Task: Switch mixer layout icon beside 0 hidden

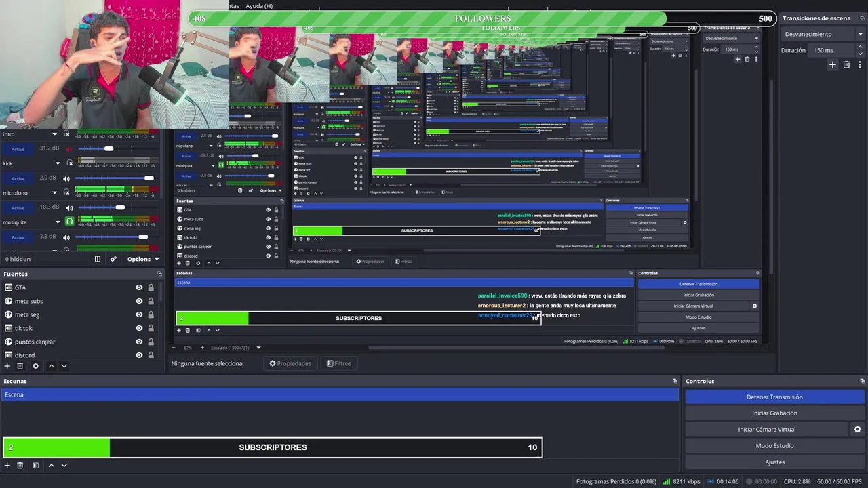Action: tap(98, 259)
